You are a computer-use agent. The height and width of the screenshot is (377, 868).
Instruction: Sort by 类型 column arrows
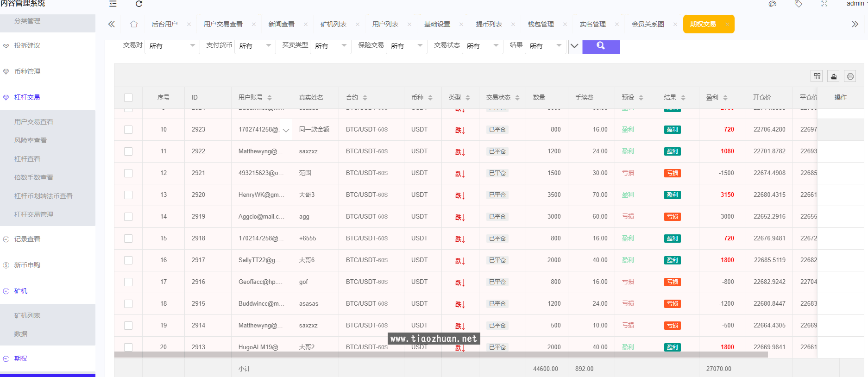pyautogui.click(x=468, y=98)
